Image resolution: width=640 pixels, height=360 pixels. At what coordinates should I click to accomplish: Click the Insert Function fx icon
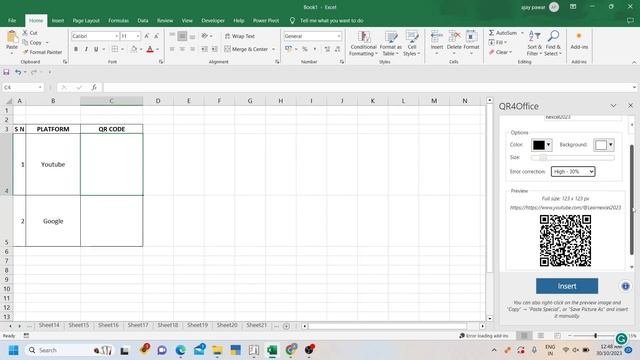(94, 87)
